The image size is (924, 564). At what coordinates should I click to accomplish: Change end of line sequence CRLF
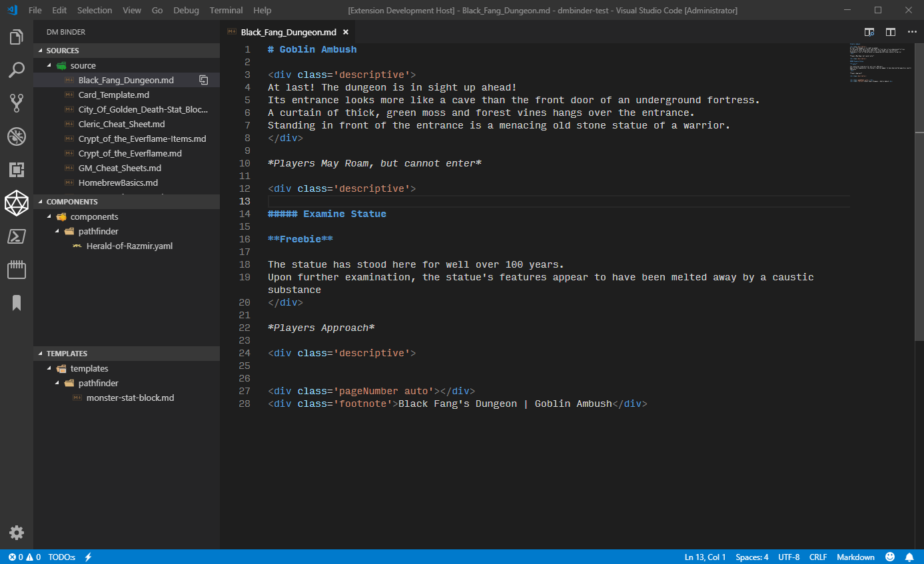(x=818, y=557)
